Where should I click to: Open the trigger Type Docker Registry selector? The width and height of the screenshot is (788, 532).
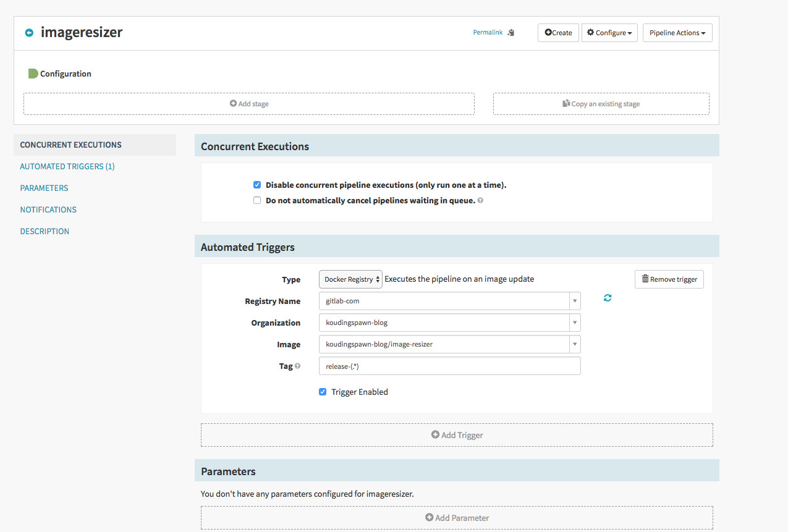(x=350, y=279)
